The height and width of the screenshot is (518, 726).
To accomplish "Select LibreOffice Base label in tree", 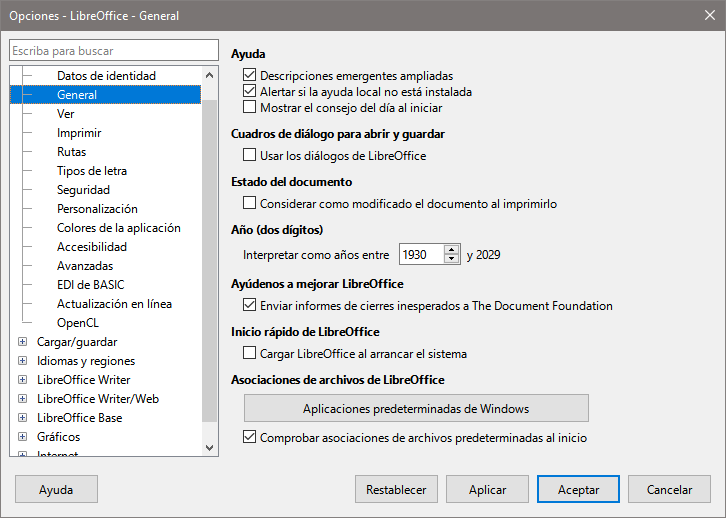I will [80, 418].
